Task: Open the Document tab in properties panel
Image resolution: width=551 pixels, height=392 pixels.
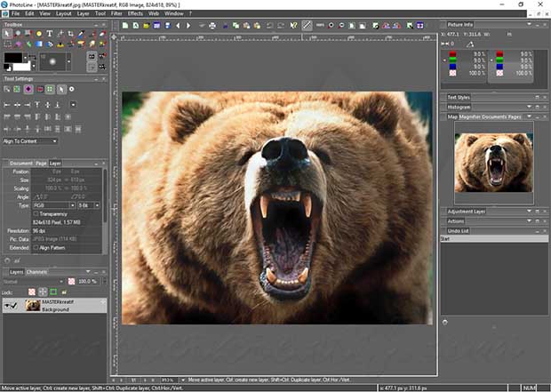Action: pos(20,164)
